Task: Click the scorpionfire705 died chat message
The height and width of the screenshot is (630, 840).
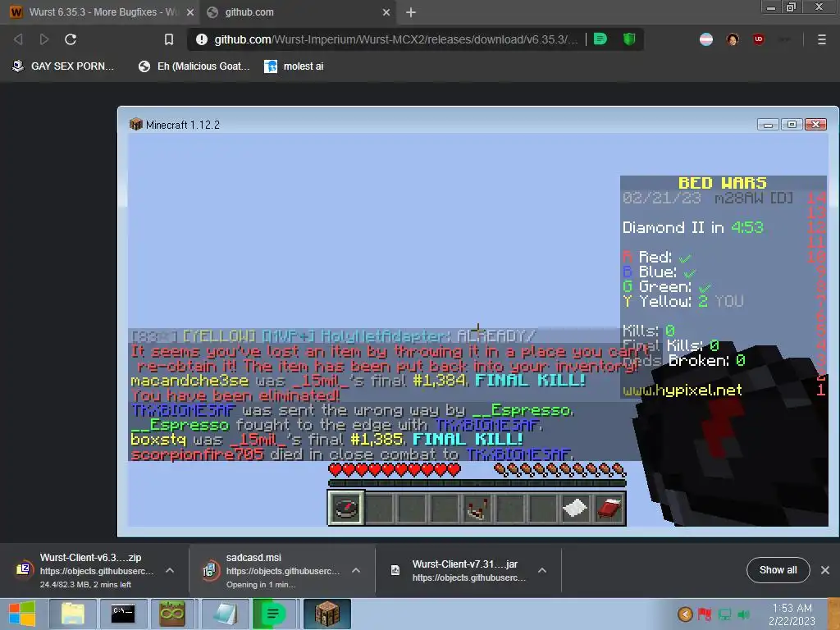Action: pyautogui.click(x=352, y=454)
